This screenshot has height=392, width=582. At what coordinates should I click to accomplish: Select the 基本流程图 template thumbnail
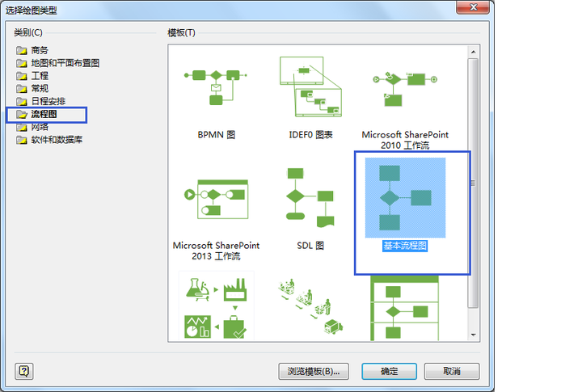pyautogui.click(x=405, y=198)
